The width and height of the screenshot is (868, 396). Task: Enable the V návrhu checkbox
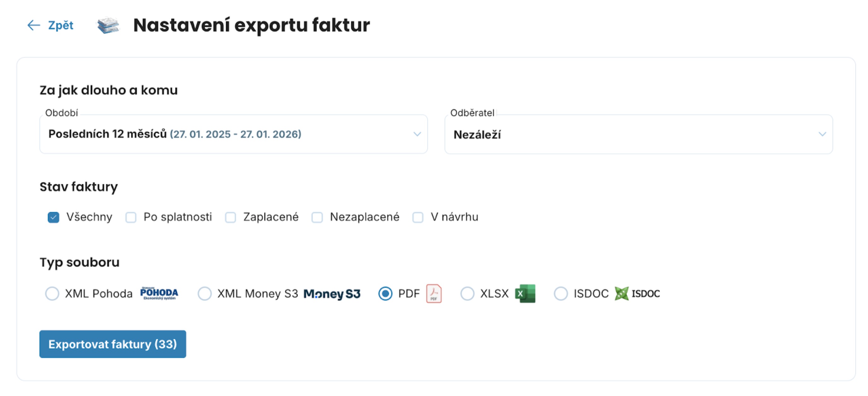point(418,217)
